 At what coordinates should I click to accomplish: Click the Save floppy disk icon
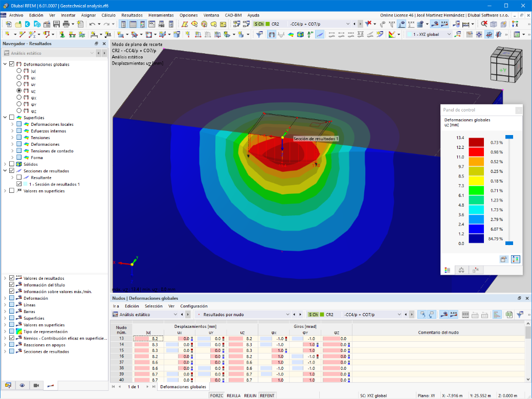pos(56,24)
